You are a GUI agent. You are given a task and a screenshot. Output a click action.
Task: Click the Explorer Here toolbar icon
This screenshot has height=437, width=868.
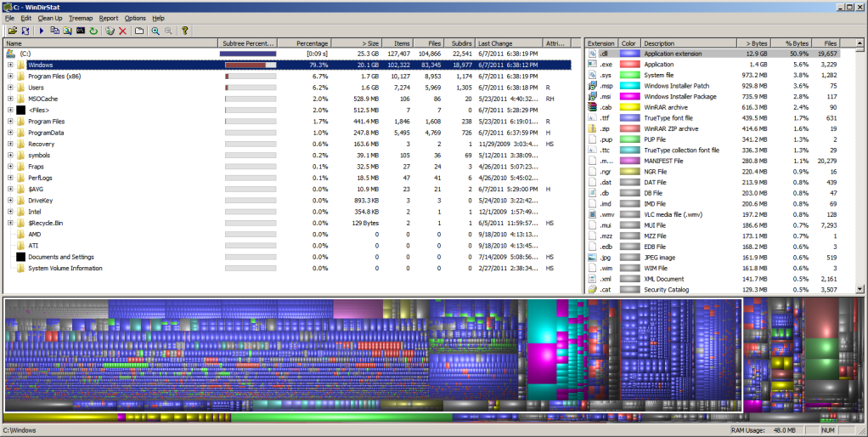pos(68,31)
